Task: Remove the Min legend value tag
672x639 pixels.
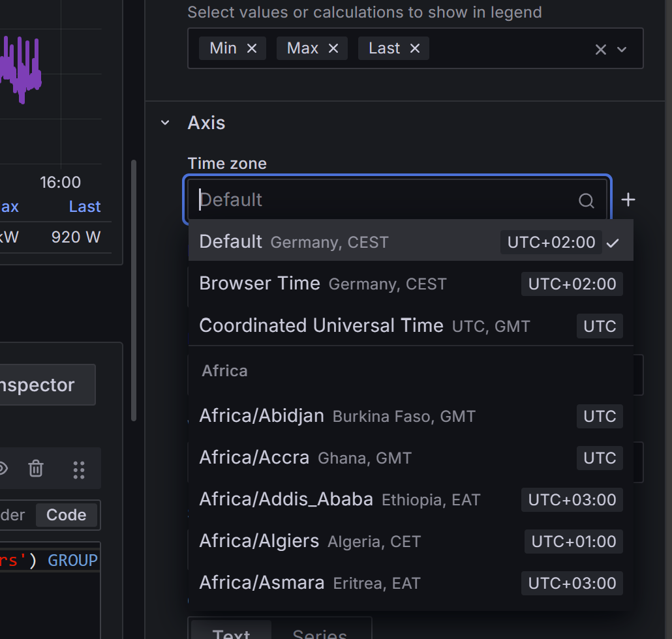Action: click(x=252, y=49)
